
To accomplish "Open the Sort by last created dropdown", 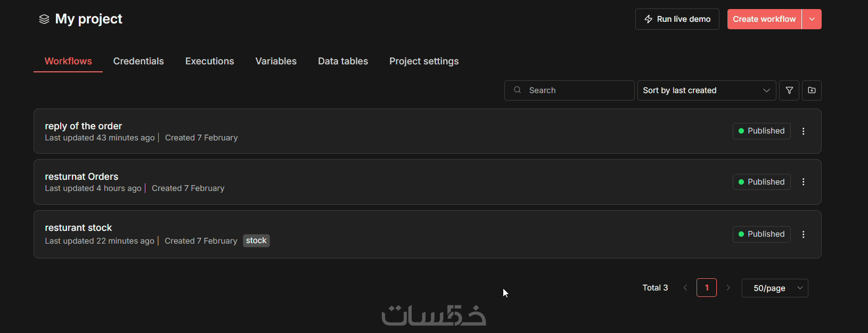I will coord(706,90).
